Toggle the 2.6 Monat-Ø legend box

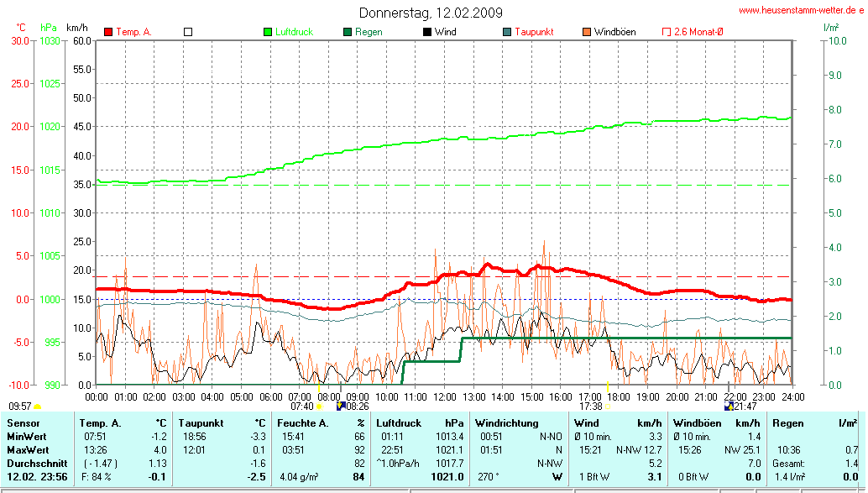click(x=667, y=32)
